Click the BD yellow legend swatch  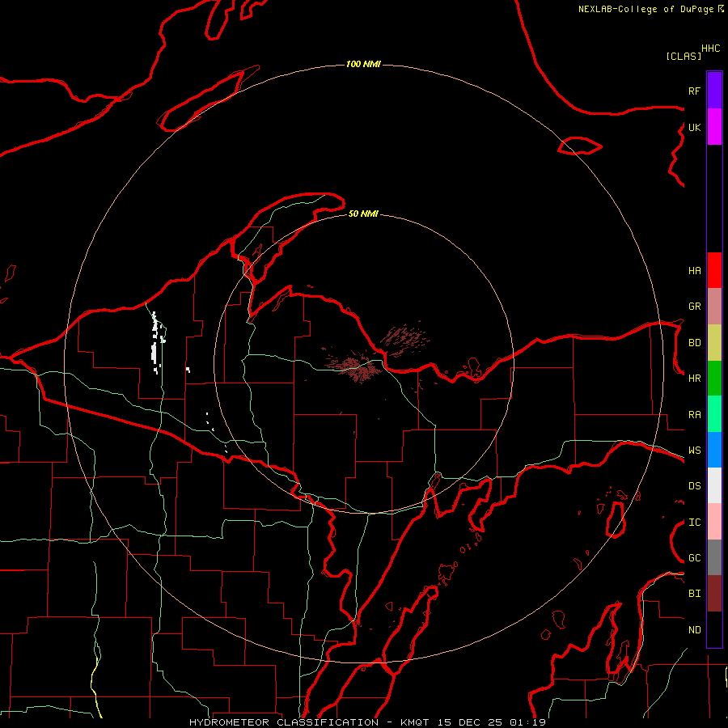pyautogui.click(x=714, y=343)
